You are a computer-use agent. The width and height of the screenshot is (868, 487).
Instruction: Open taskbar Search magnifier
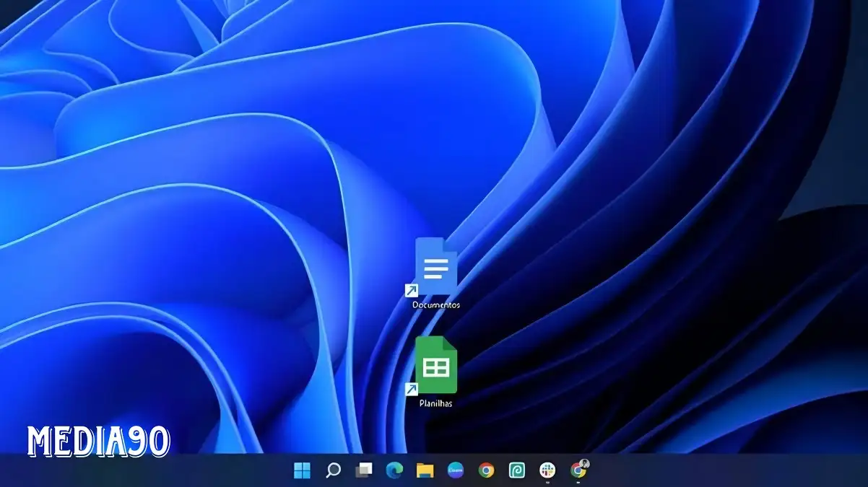(333, 470)
